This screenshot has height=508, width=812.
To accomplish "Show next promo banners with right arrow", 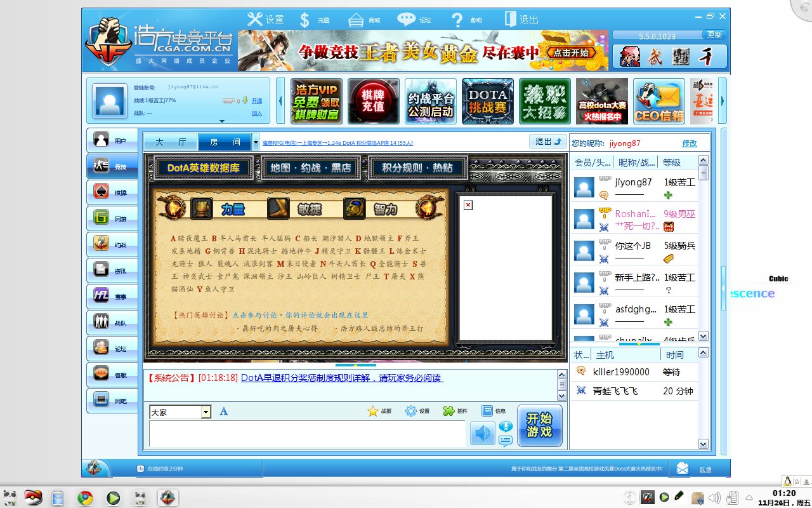I will click(x=723, y=101).
